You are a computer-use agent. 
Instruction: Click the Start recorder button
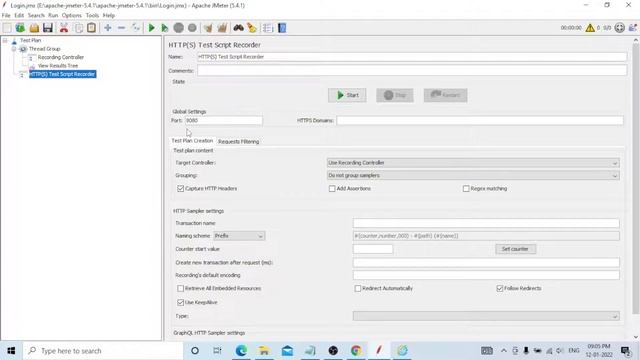[347, 95]
